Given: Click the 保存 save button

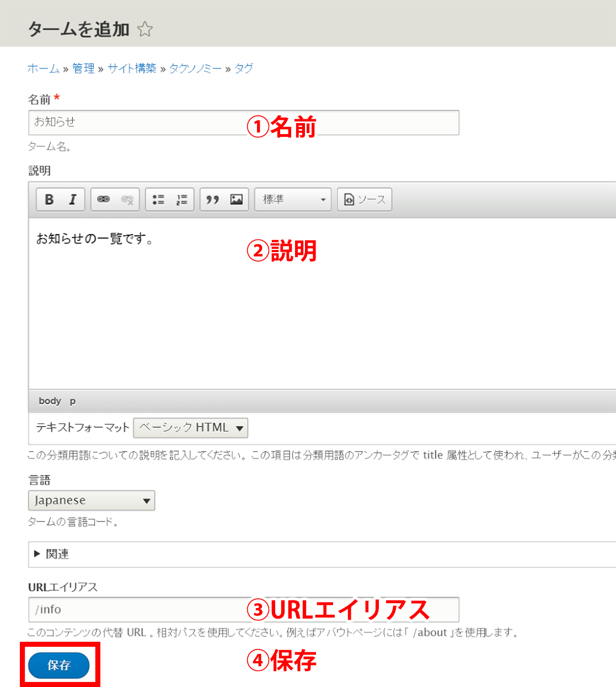Looking at the screenshot, I should pos(59,665).
